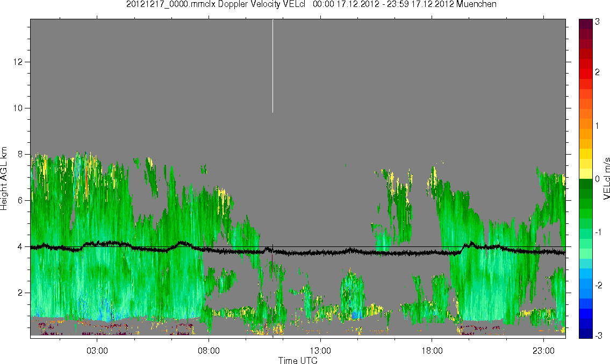The width and height of the screenshot is (610, 364).
Task: Click the 03:00 time tick label
Action: point(97,351)
